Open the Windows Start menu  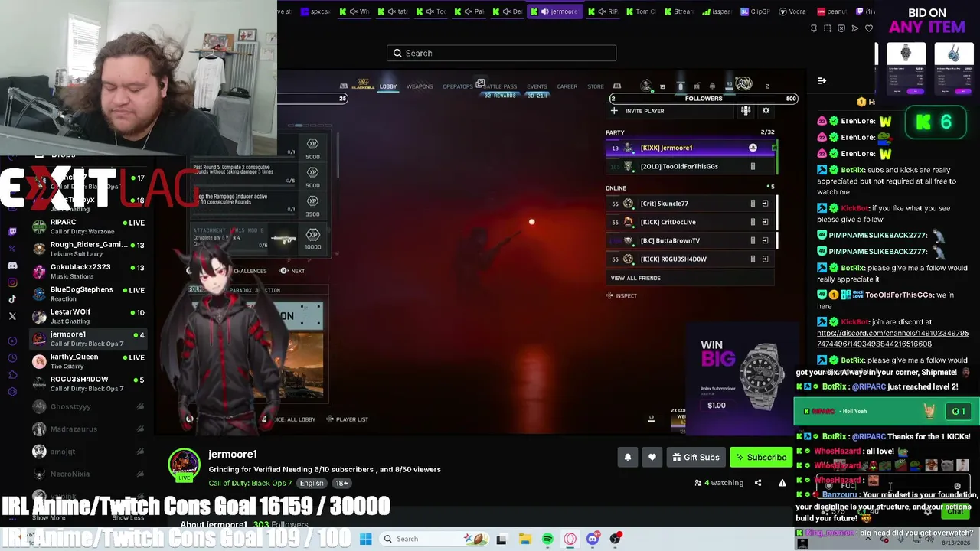(366, 539)
